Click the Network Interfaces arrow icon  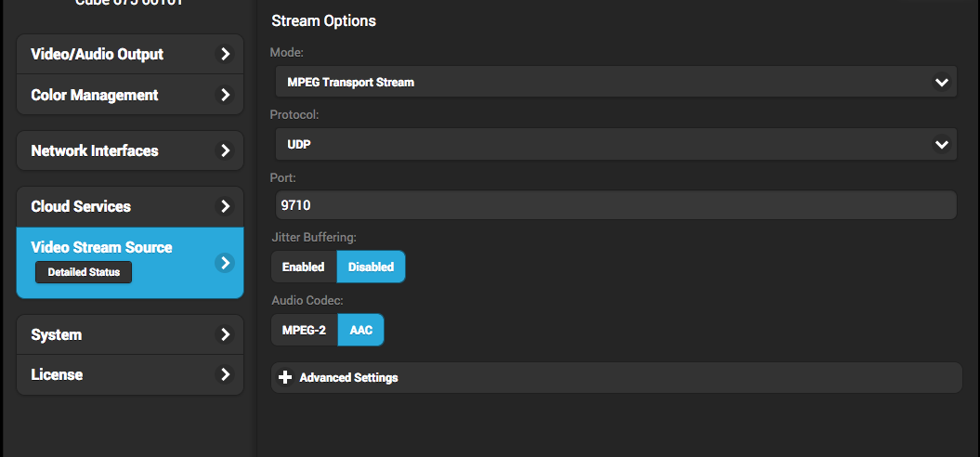(225, 150)
